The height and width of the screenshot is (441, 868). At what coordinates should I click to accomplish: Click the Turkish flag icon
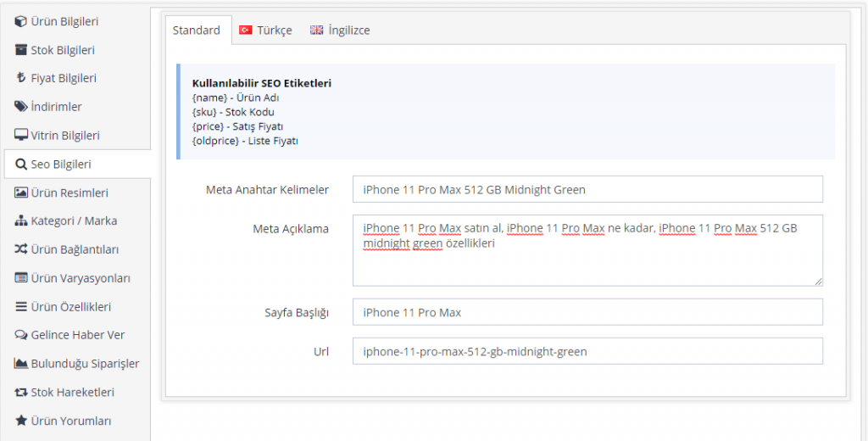tap(245, 30)
